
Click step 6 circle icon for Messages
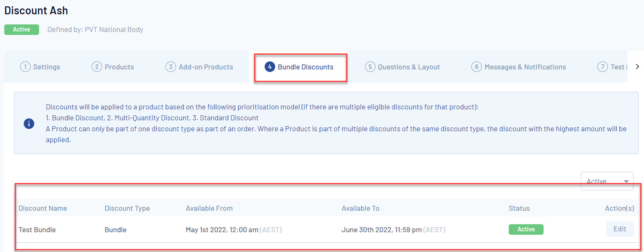(x=476, y=67)
